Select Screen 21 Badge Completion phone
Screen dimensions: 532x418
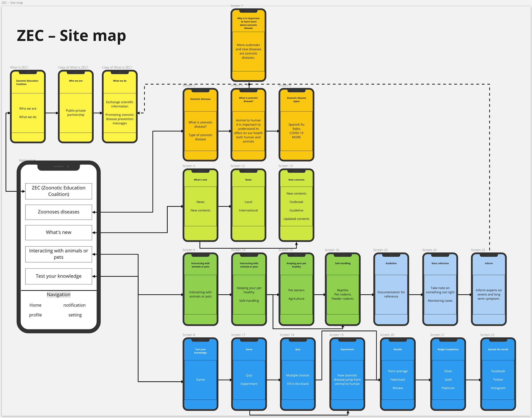coord(448,374)
